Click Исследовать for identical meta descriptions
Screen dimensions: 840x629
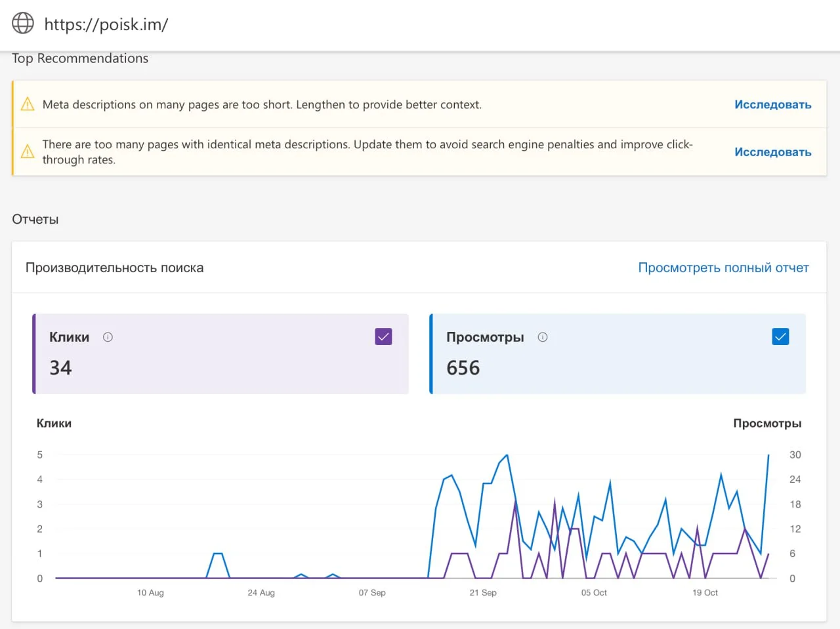tap(772, 152)
